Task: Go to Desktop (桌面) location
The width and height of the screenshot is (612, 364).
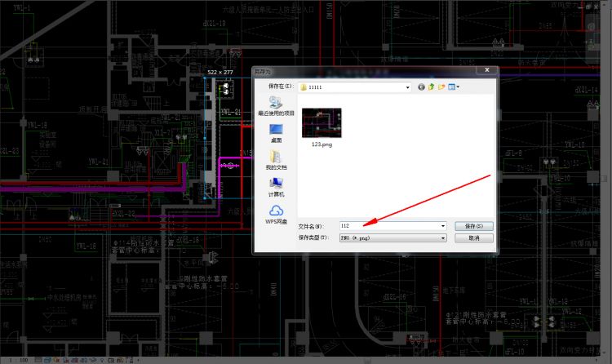Action: [x=276, y=133]
